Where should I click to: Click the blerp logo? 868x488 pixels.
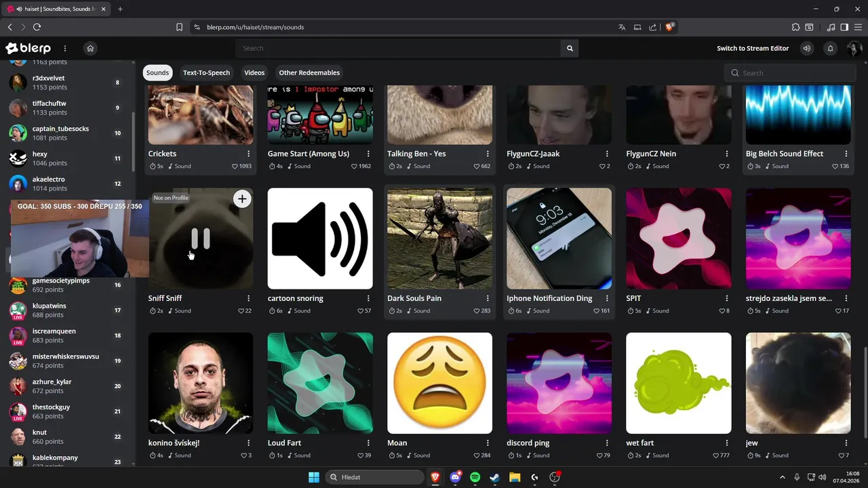(x=28, y=48)
